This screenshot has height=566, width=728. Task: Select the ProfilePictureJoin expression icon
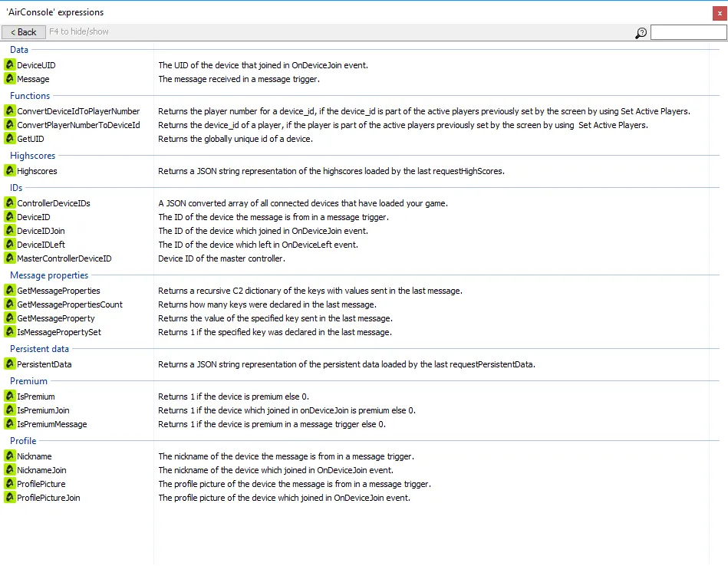tap(10, 497)
